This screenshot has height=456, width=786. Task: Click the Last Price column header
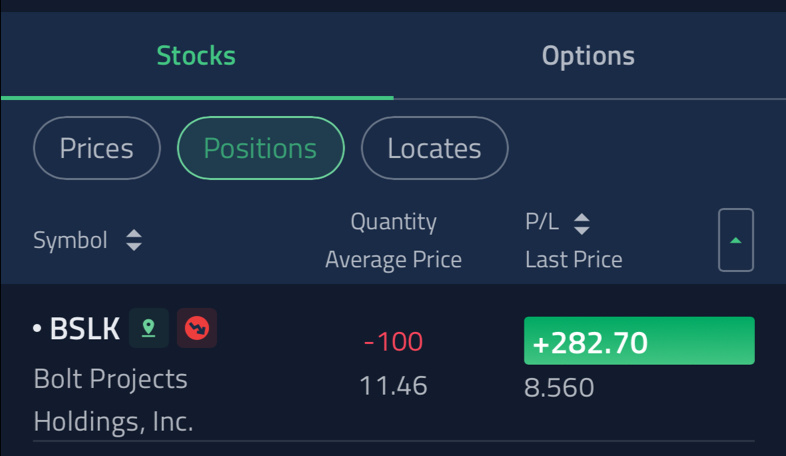[x=574, y=260]
